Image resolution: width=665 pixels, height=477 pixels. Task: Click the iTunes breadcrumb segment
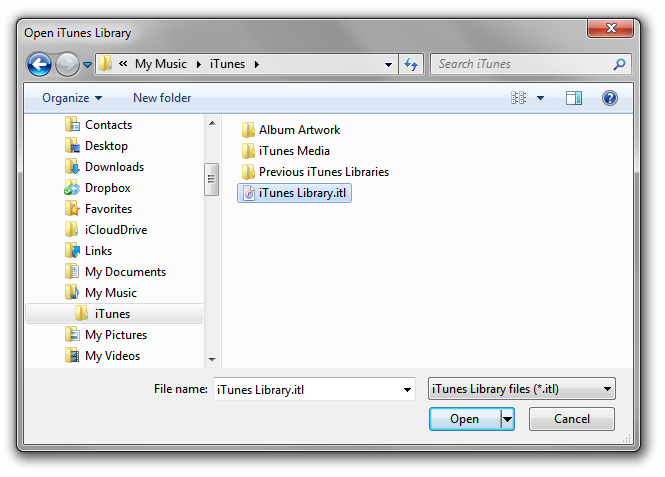[x=227, y=64]
